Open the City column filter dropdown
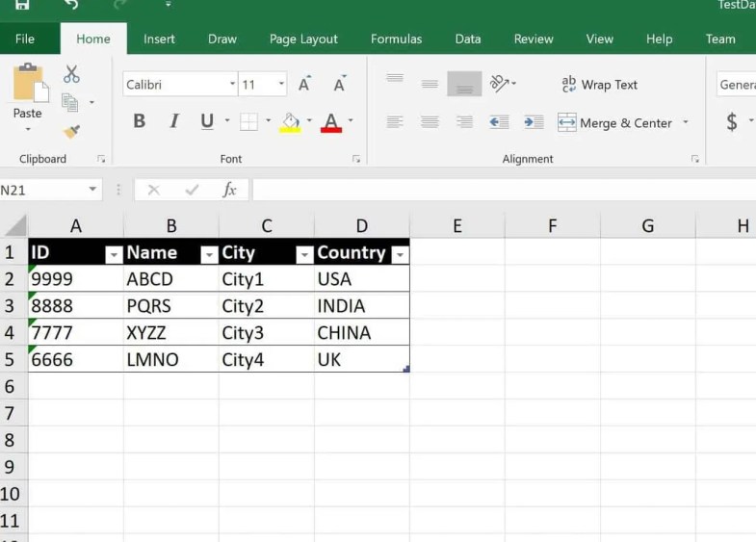 tap(304, 255)
